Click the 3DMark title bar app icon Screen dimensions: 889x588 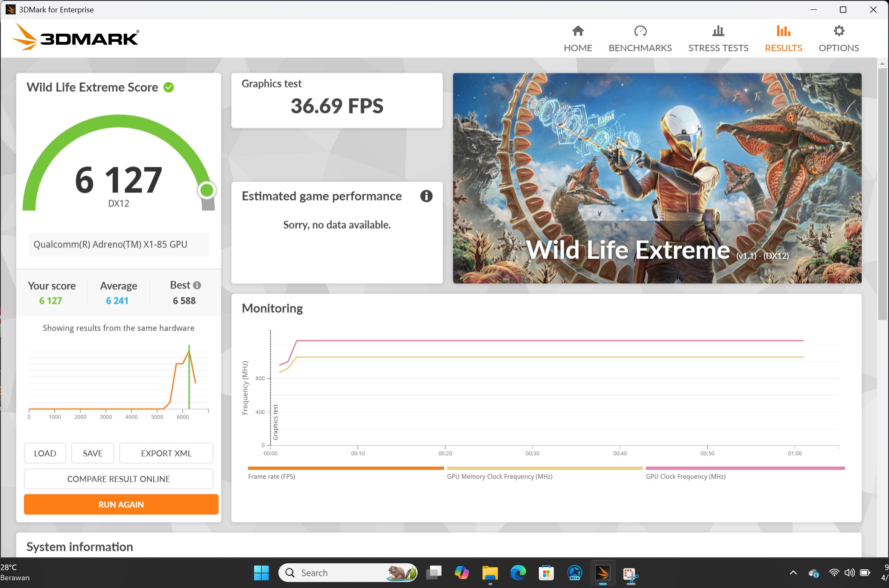click(10, 9)
